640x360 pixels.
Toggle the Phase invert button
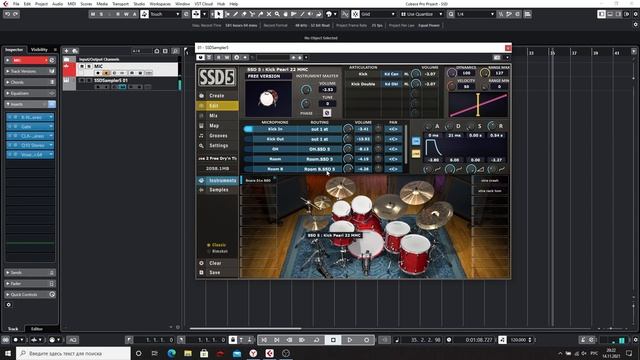327,113
